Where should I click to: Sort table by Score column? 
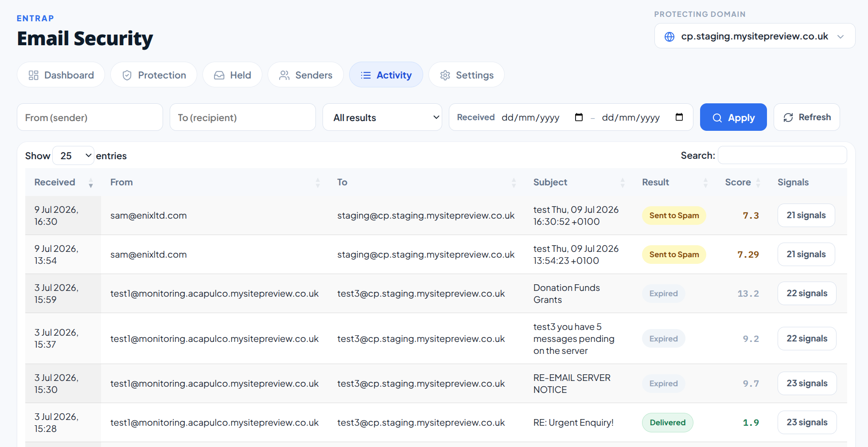coord(742,182)
